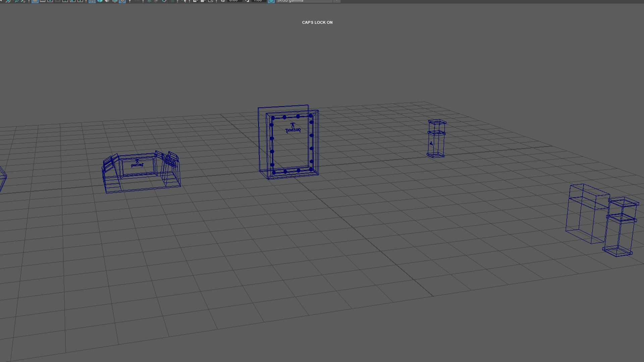Screen dimensions: 644x362
Task: Select the pedestal beside the large box
Action: tap(621, 227)
